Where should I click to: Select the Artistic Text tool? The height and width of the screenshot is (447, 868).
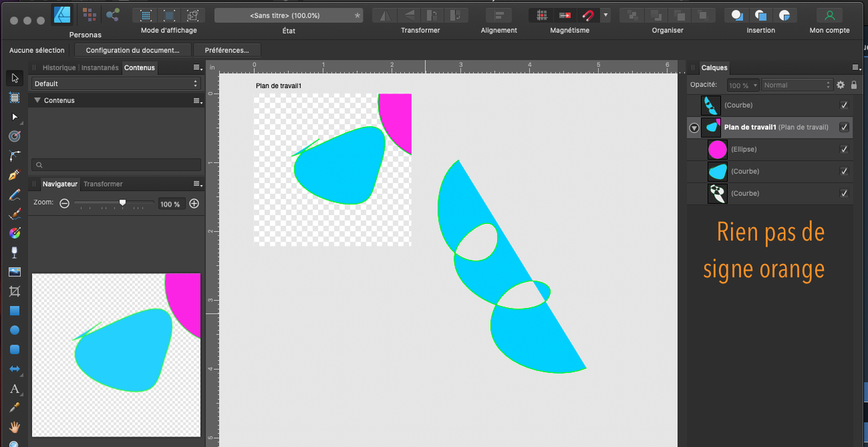point(14,389)
